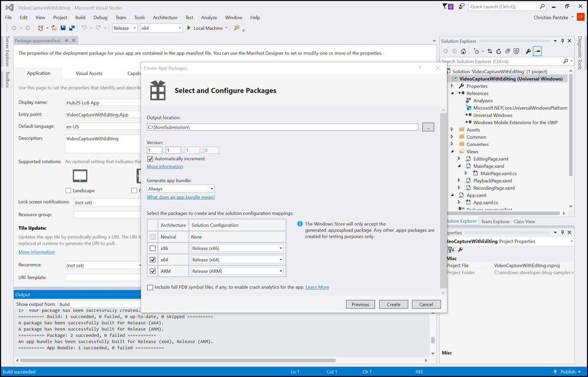
Task: Switch to the Team Explorer tab
Action: pos(496,221)
